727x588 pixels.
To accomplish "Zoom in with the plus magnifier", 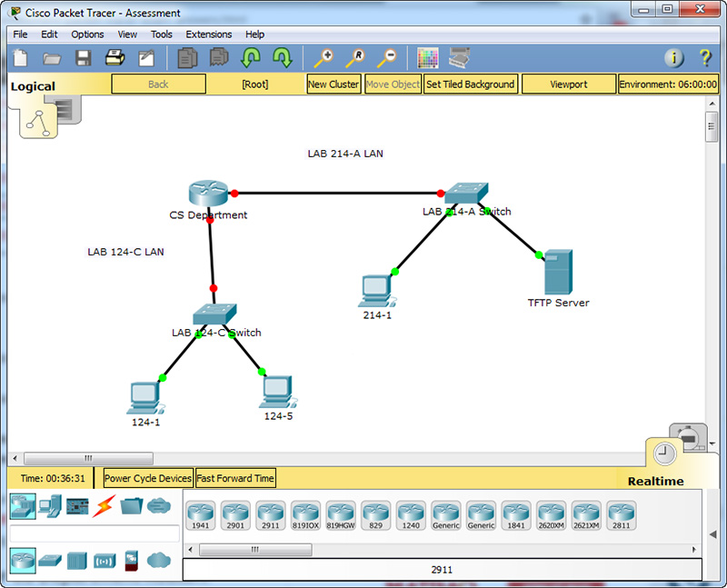I will [324, 58].
